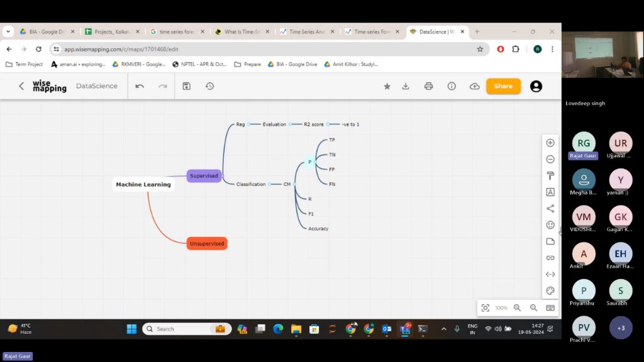
Task: Open the Prepare bookmark folder
Action: click(x=248, y=65)
